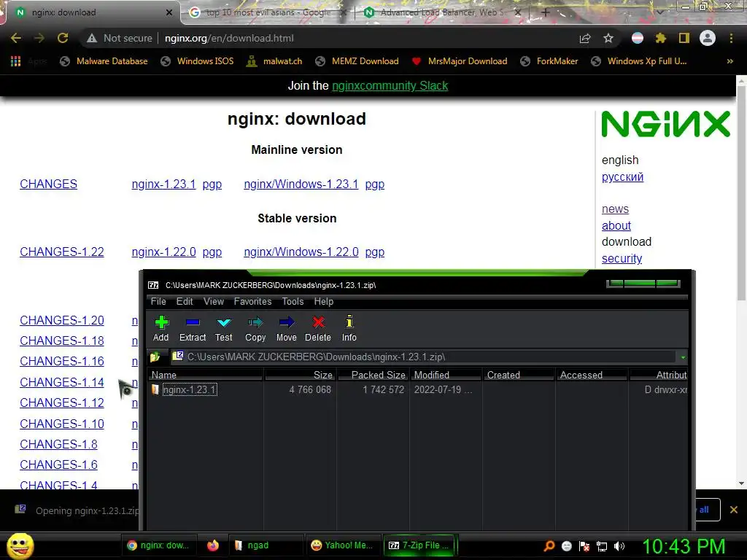The height and width of the screenshot is (560, 747).
Task: Open the security page link
Action: [x=622, y=258]
